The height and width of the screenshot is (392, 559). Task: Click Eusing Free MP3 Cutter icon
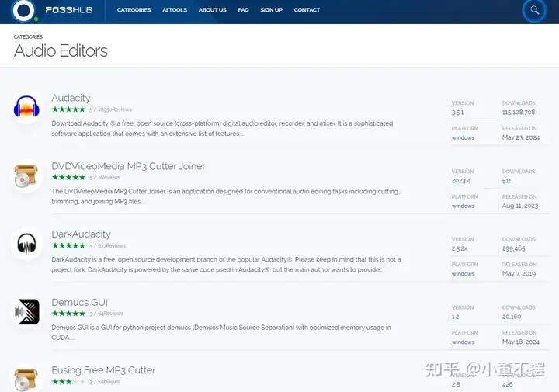click(27, 379)
